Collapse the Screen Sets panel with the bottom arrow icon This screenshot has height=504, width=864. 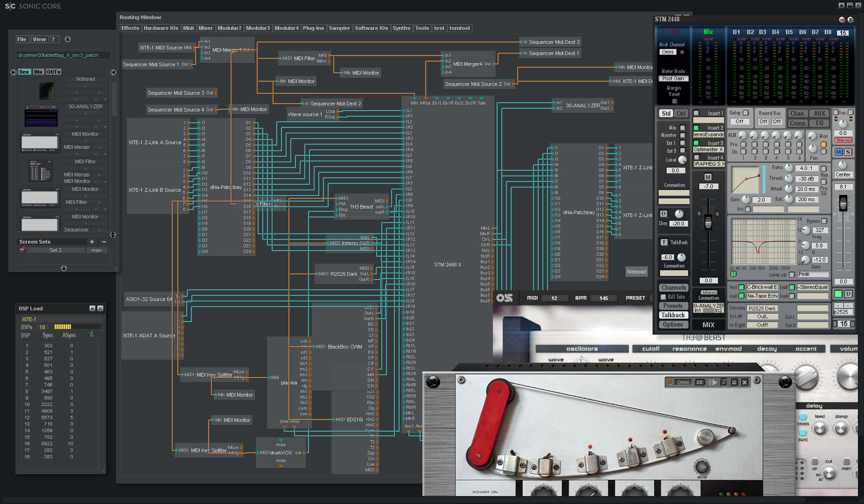click(x=64, y=268)
